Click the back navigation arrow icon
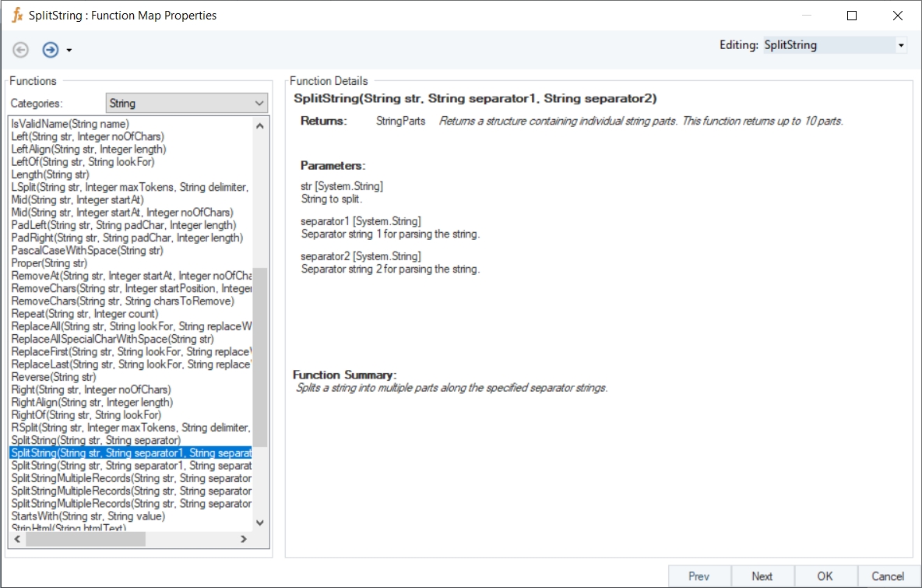The height and width of the screenshot is (588, 922). 21,50
